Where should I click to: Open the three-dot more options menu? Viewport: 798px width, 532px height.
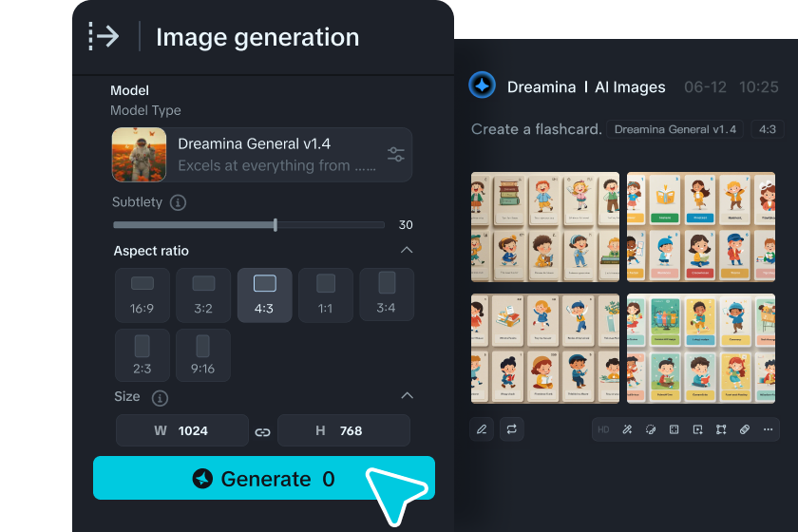(768, 429)
